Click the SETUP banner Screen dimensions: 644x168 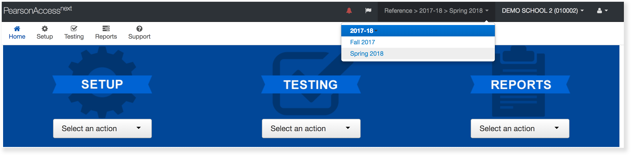click(x=102, y=84)
